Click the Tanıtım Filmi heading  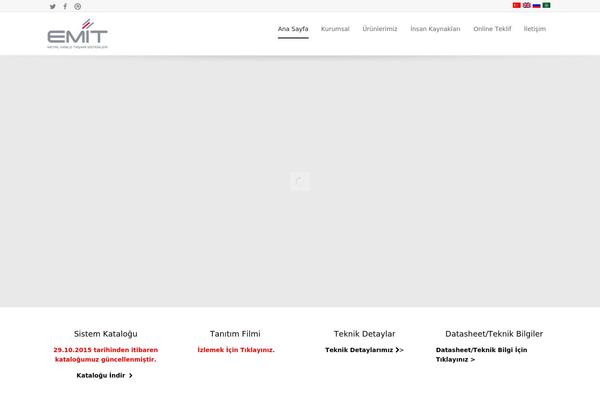coord(235,334)
